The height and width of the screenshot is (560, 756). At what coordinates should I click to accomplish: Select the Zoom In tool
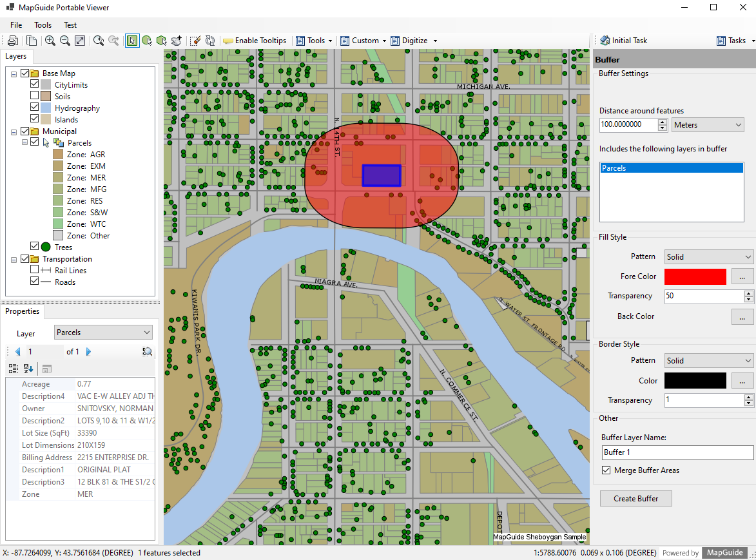click(x=50, y=41)
